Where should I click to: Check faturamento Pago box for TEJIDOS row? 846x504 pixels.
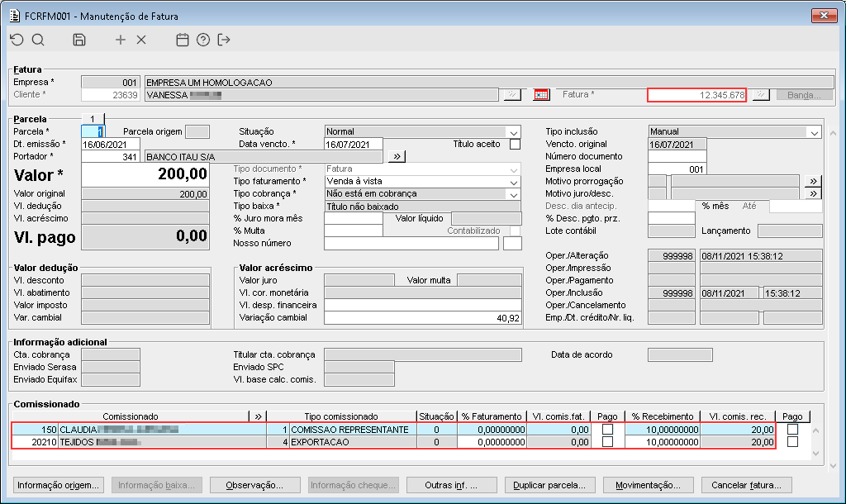click(x=607, y=442)
